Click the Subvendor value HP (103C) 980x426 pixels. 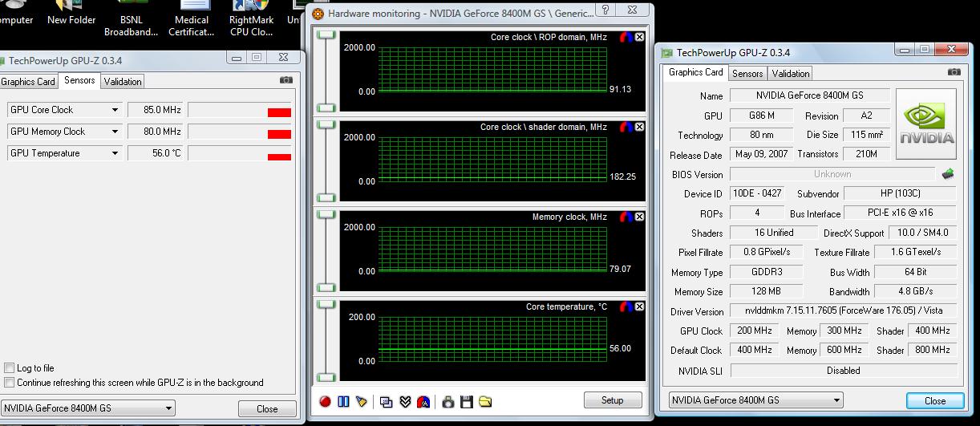(x=901, y=193)
